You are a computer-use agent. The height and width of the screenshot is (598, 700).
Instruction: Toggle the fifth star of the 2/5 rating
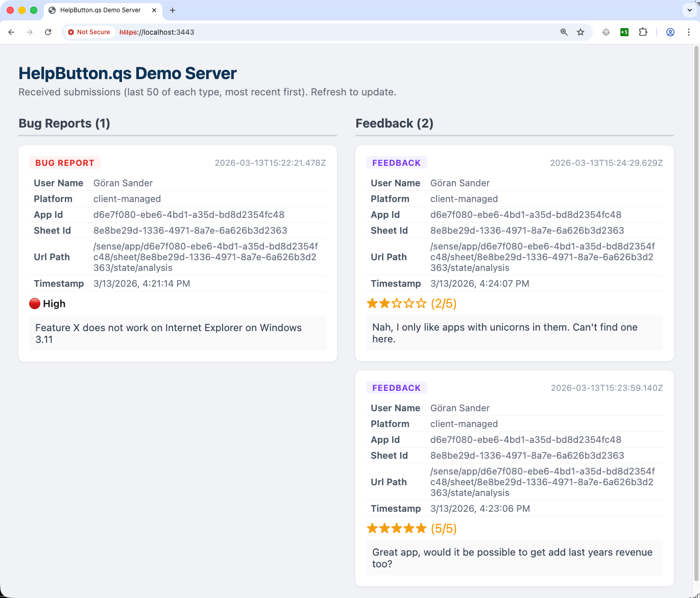pos(422,303)
